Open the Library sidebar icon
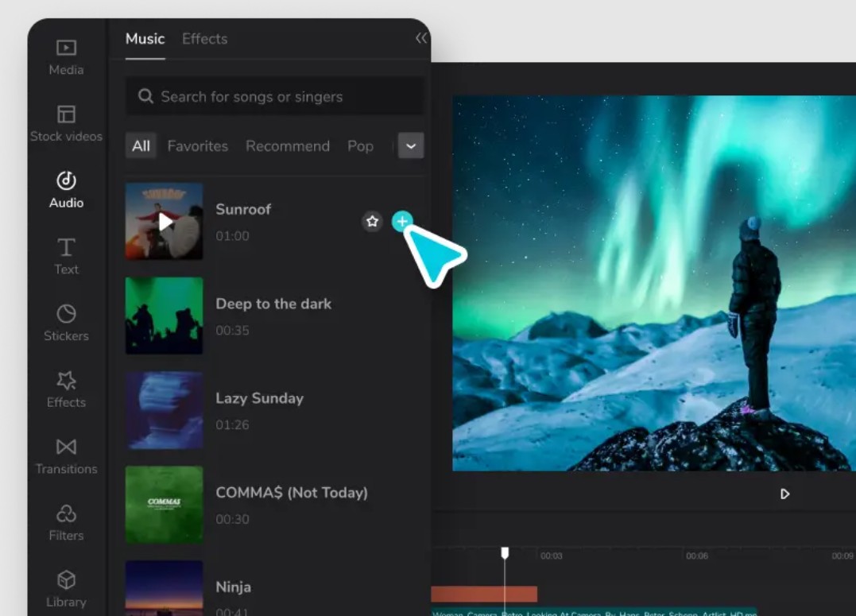Viewport: 856px width, 616px height. pos(66,588)
